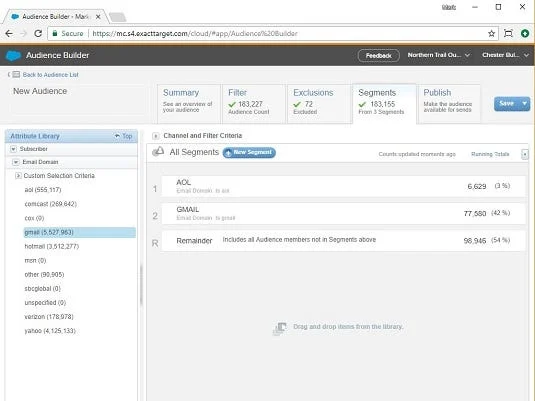Click the Feedback button

[x=379, y=55]
